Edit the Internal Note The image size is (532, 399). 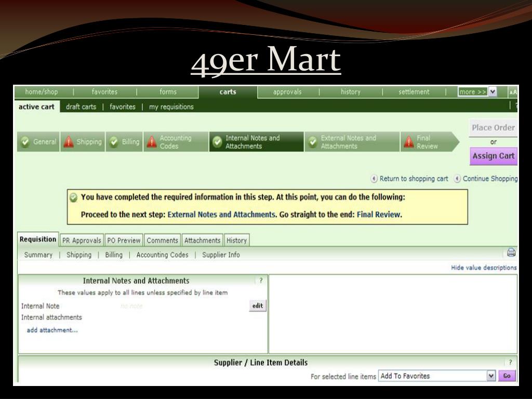pos(258,305)
